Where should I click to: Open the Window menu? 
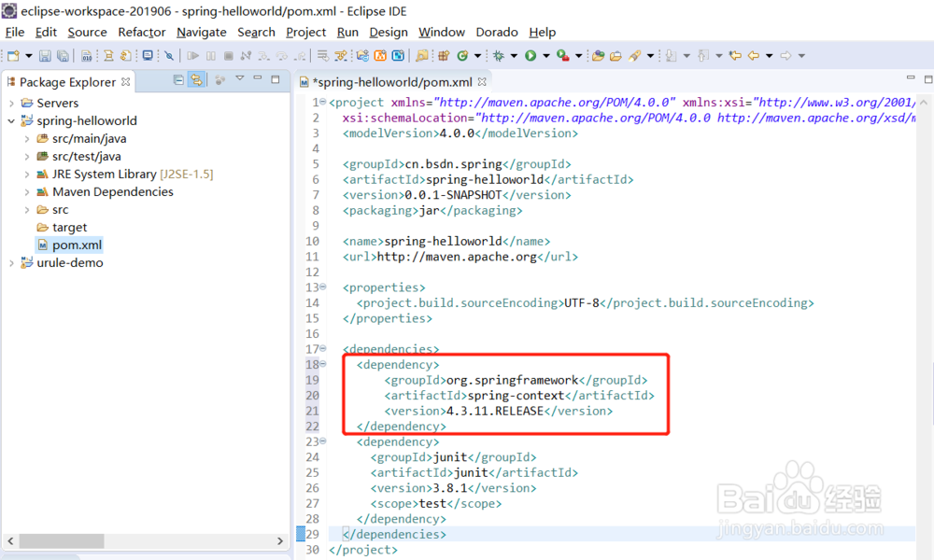click(442, 32)
